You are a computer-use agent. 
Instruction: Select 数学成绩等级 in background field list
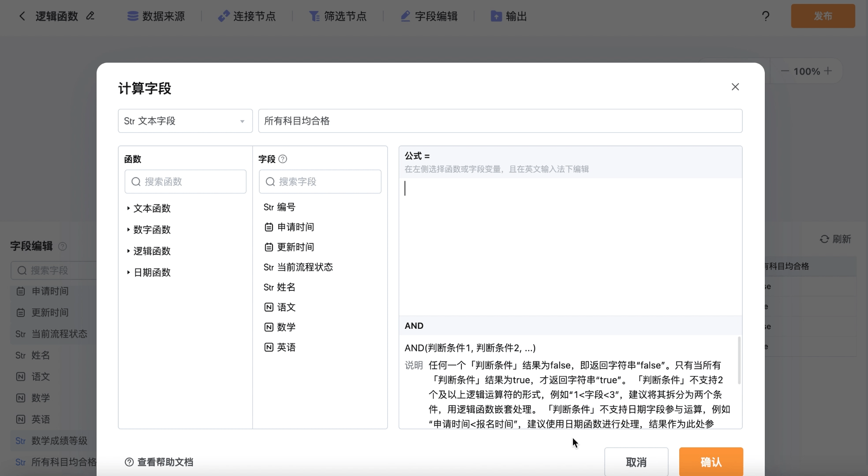(x=52, y=441)
